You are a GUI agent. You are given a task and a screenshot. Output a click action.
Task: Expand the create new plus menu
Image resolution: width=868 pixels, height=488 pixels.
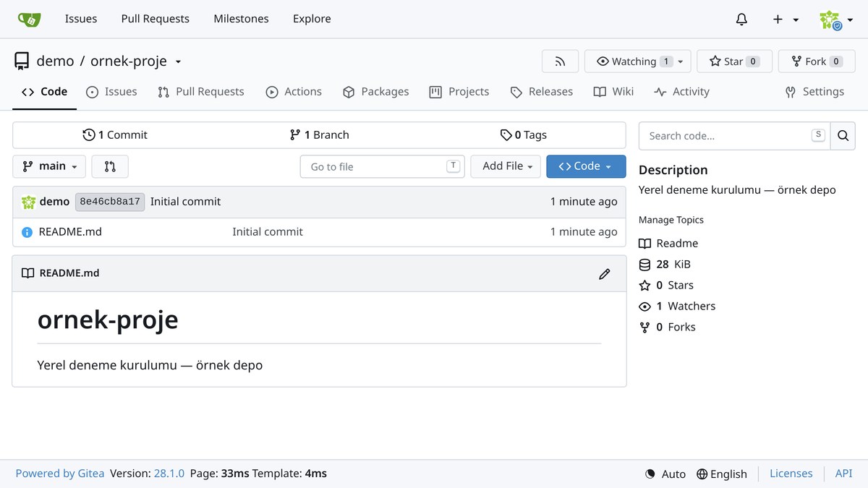coord(786,20)
